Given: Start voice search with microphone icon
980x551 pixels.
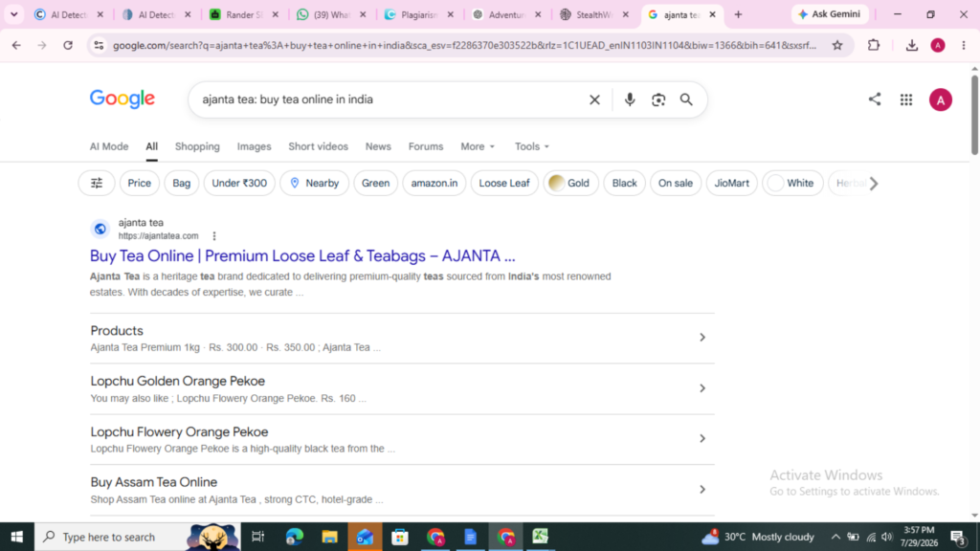Looking at the screenshot, I should click(x=630, y=99).
